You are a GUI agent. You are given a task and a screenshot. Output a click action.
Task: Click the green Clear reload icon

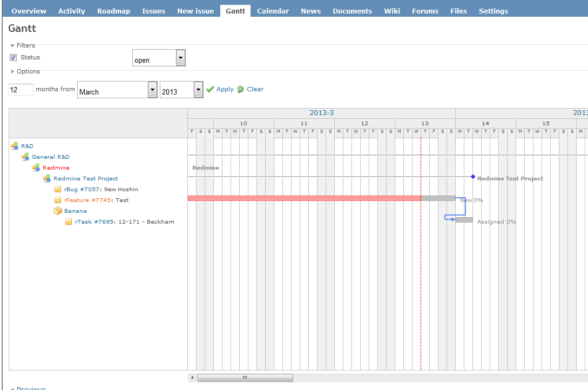click(240, 90)
